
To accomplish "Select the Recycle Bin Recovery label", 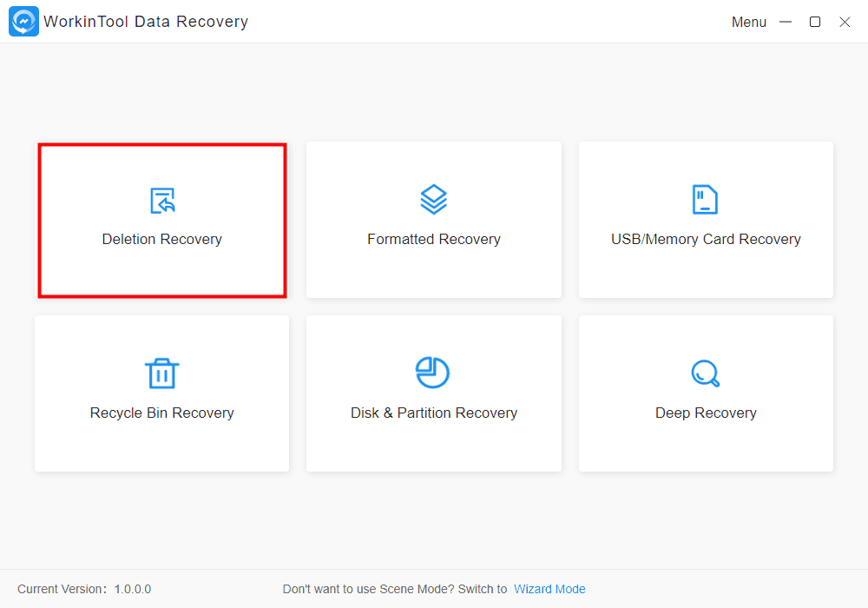I will [162, 413].
